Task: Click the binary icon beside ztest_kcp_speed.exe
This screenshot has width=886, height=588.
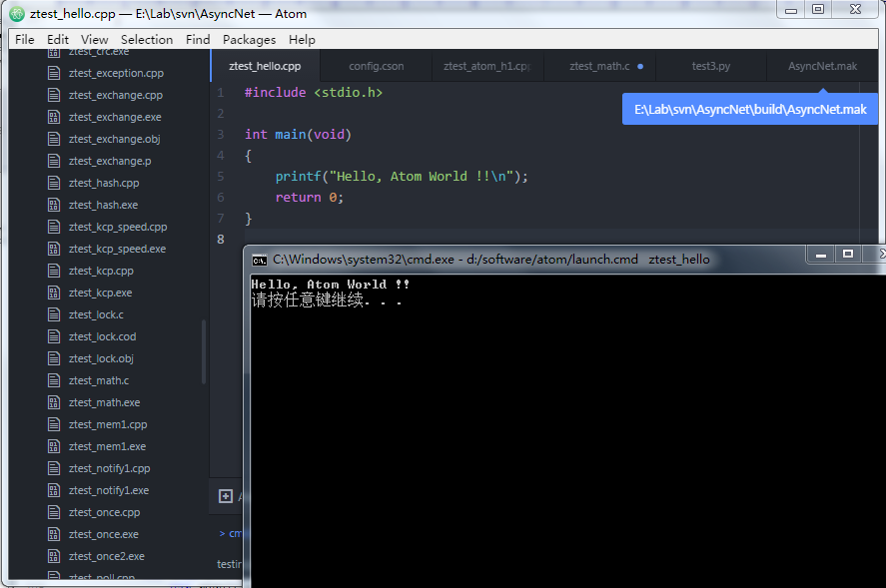Action: click(x=54, y=249)
